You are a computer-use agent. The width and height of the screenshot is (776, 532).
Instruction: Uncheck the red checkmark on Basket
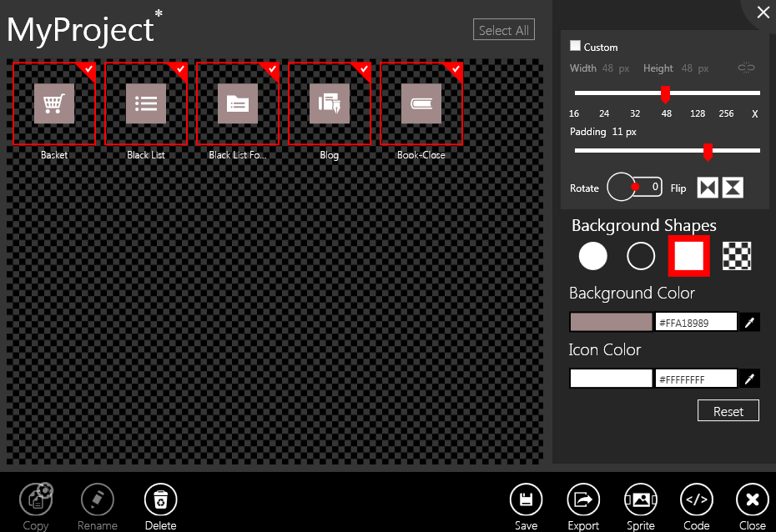click(88, 69)
